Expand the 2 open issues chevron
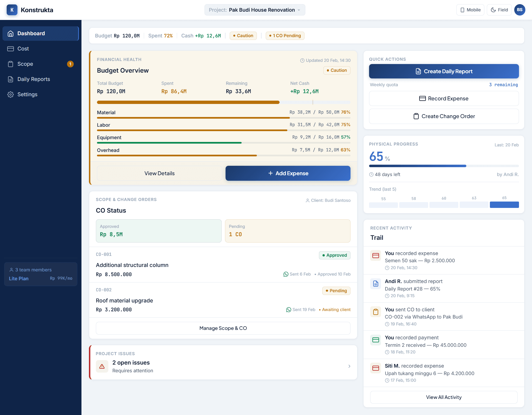This screenshot has height=415, width=532. point(349,366)
